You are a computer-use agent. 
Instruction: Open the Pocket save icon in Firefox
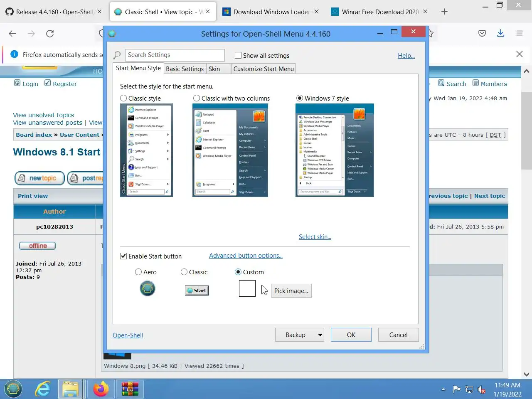(x=482, y=33)
